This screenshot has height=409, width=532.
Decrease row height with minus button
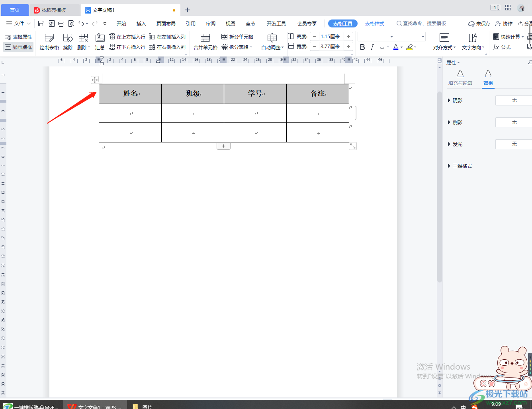(x=315, y=37)
